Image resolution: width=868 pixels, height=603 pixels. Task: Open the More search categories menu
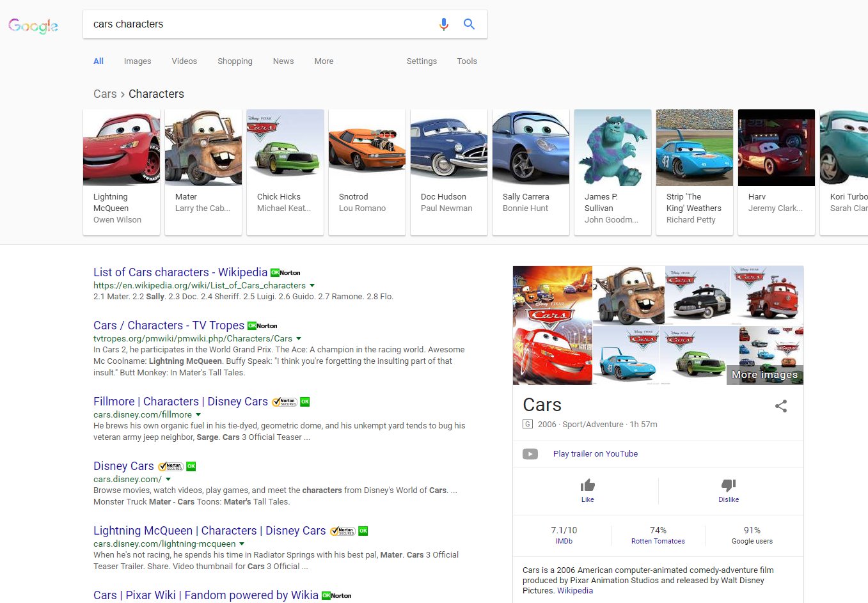coord(324,61)
